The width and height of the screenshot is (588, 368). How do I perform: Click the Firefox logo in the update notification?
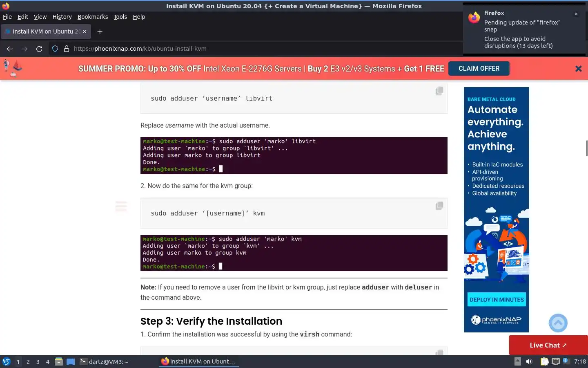click(474, 18)
